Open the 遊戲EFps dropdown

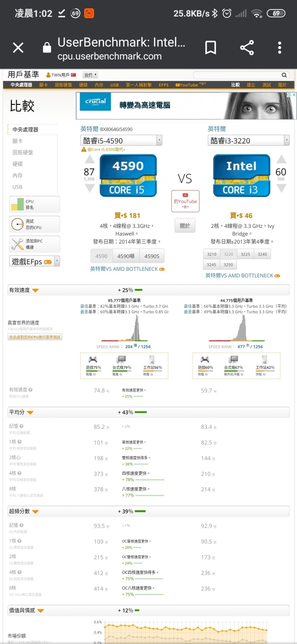[x=35, y=261]
